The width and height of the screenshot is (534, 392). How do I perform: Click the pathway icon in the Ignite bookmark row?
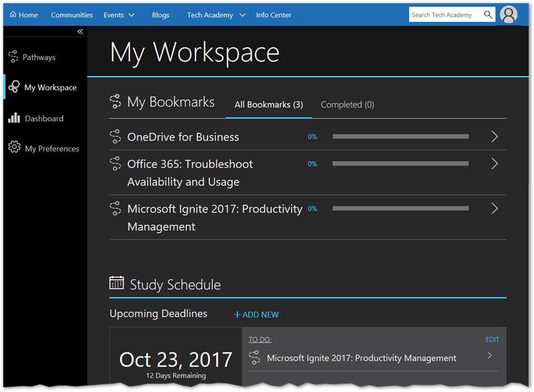click(x=115, y=209)
